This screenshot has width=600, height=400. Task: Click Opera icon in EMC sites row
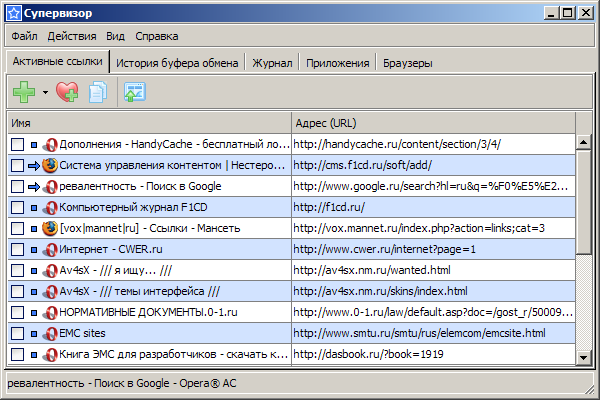click(x=50, y=334)
